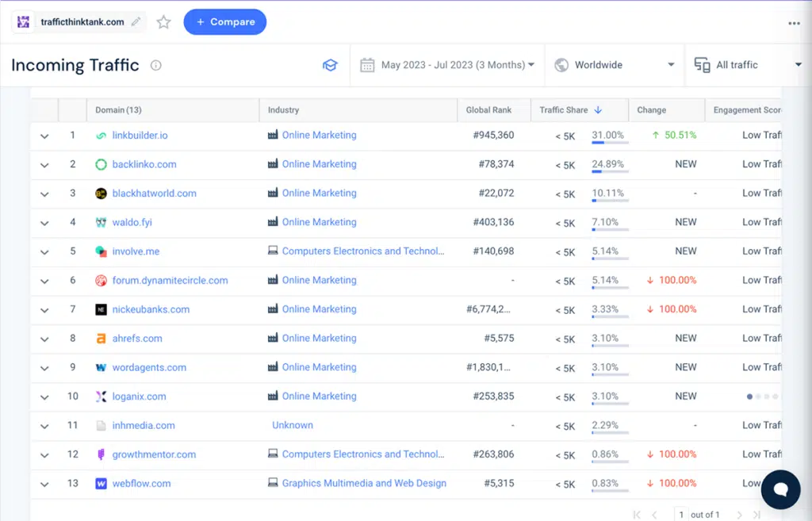Click the calendar icon in the date selector
The image size is (812, 521).
(367, 64)
